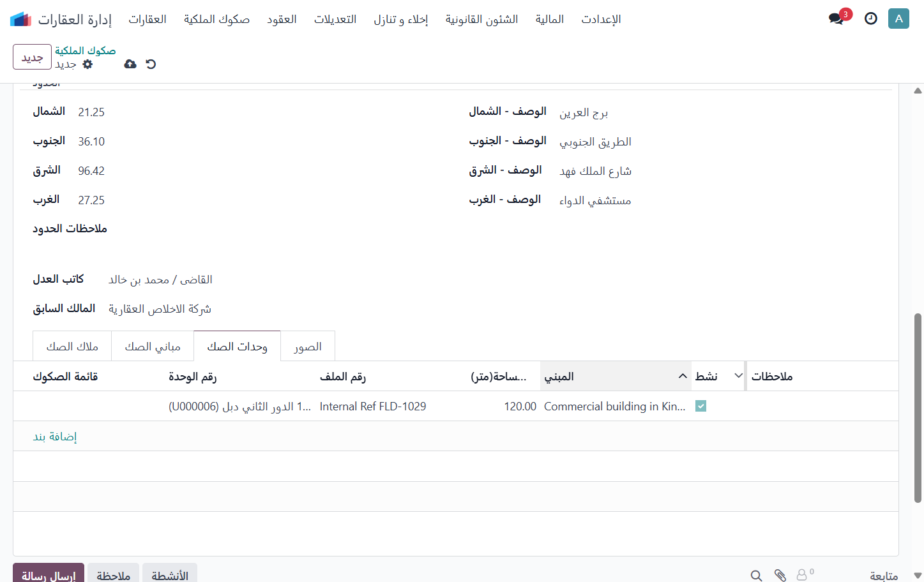
Task: Switch to الصور tab
Action: [308, 346]
